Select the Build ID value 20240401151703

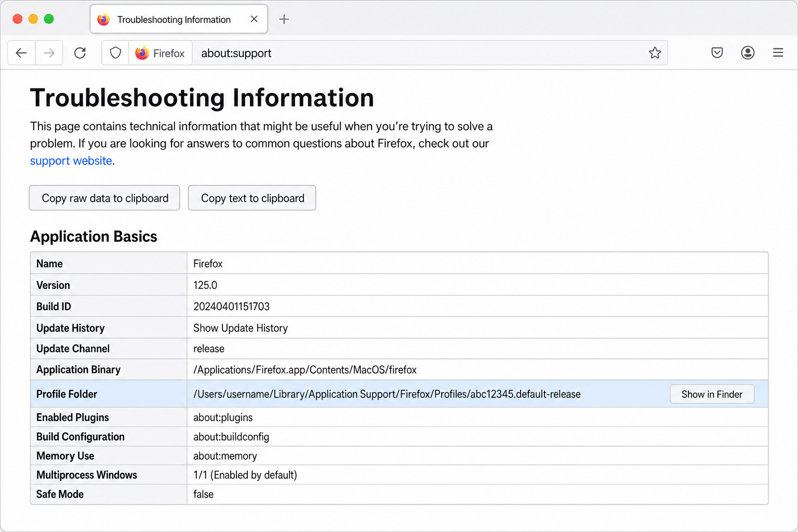coord(231,307)
